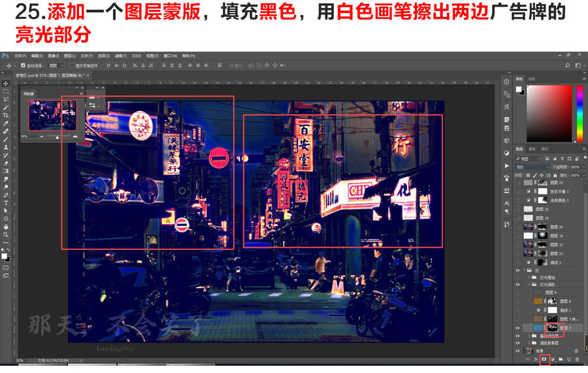Select the Magic Wand tool

coord(6,107)
